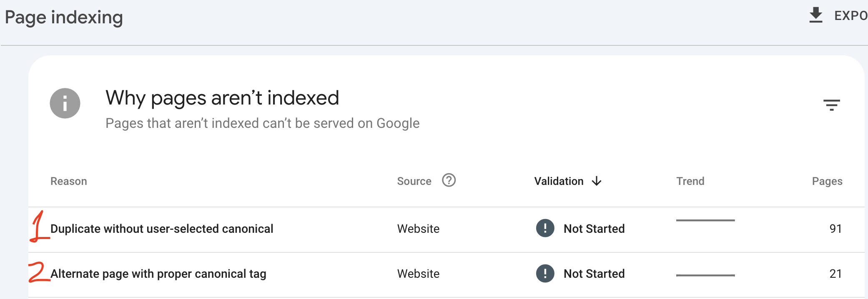Image resolution: width=868 pixels, height=299 pixels.
Task: Click the gray info circle icon
Action: tap(65, 103)
